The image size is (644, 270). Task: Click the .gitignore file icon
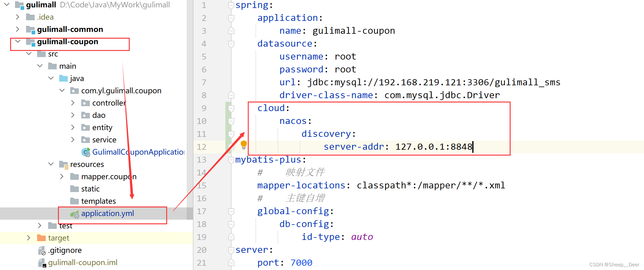pos(42,251)
